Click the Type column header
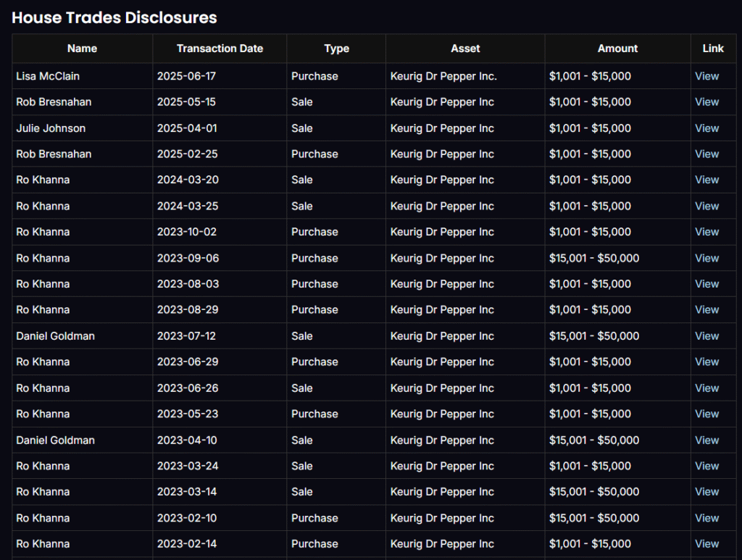 click(x=336, y=49)
